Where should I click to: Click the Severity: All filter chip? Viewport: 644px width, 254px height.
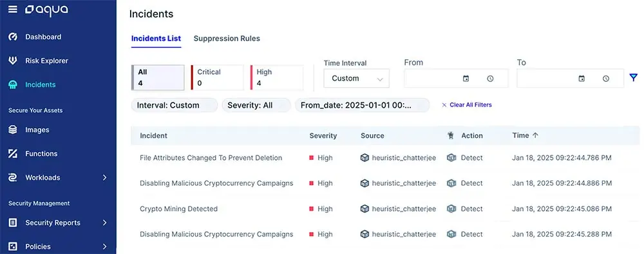pyautogui.click(x=256, y=105)
